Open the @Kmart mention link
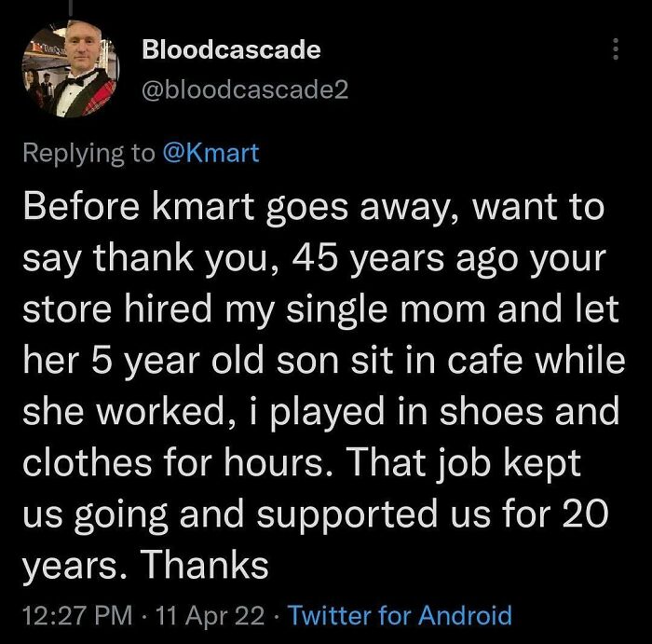 coord(211,153)
